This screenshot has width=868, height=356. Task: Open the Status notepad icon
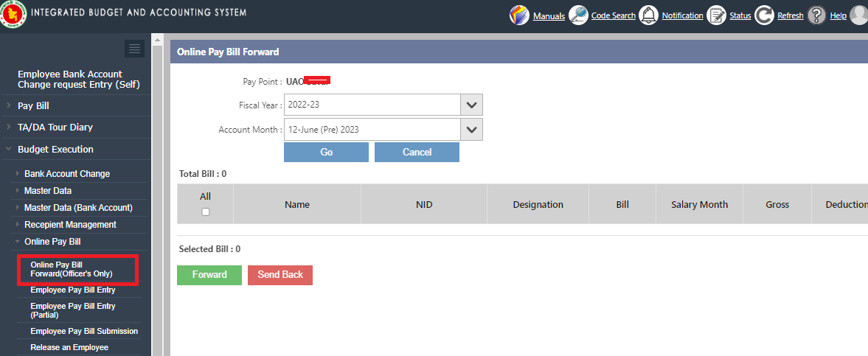pos(716,15)
